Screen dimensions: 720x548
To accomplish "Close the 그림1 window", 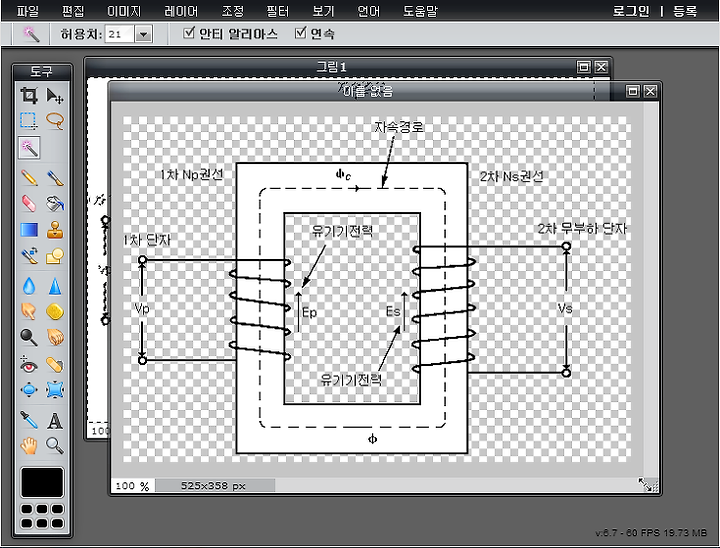I will click(601, 67).
